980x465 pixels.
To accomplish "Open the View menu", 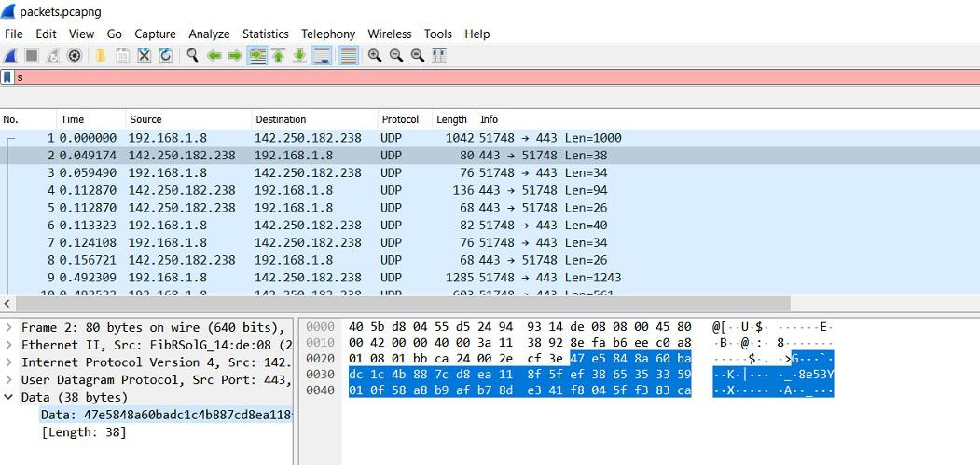I will (81, 34).
